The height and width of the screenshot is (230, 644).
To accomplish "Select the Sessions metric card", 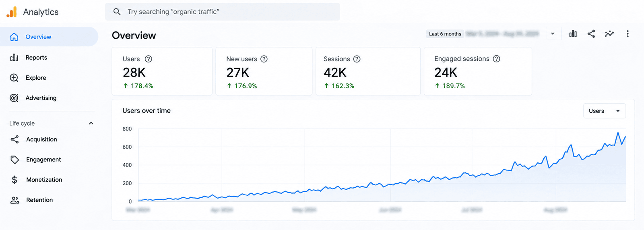I will (368, 71).
